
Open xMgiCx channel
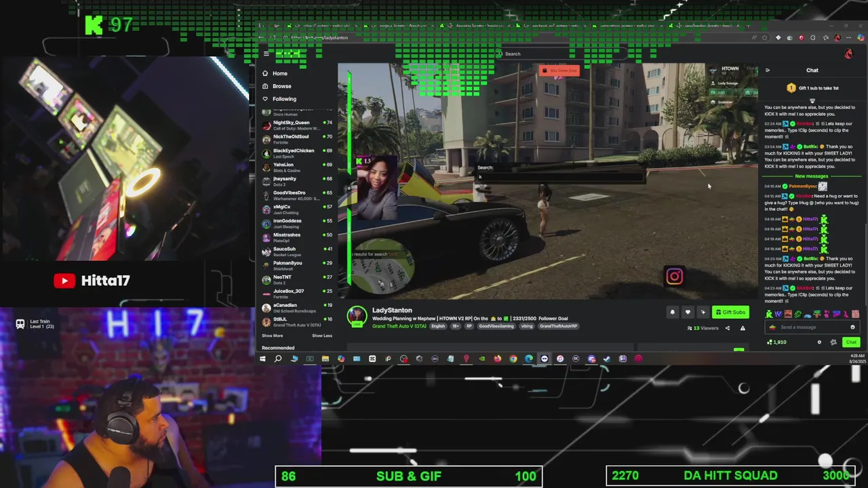[297, 209]
